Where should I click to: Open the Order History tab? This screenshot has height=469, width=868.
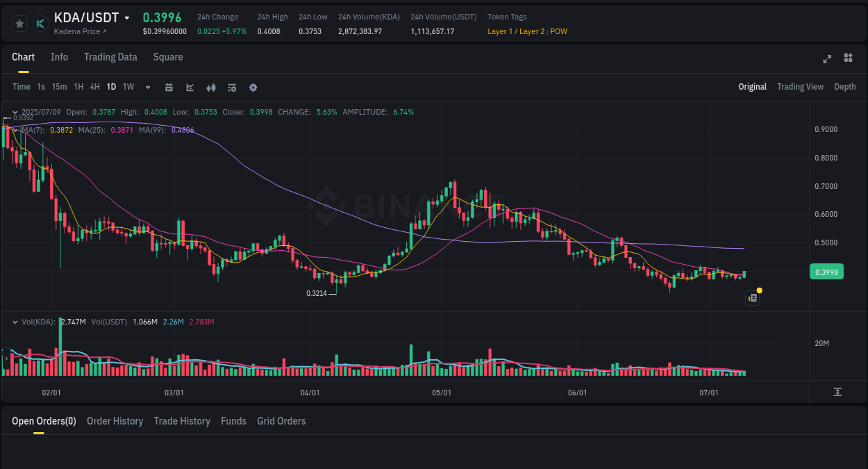click(115, 421)
